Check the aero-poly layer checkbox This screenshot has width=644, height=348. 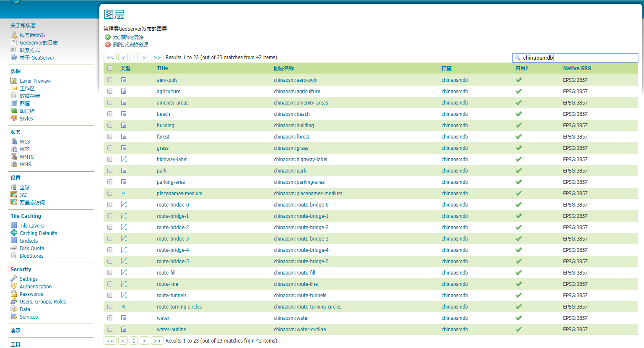coord(110,80)
